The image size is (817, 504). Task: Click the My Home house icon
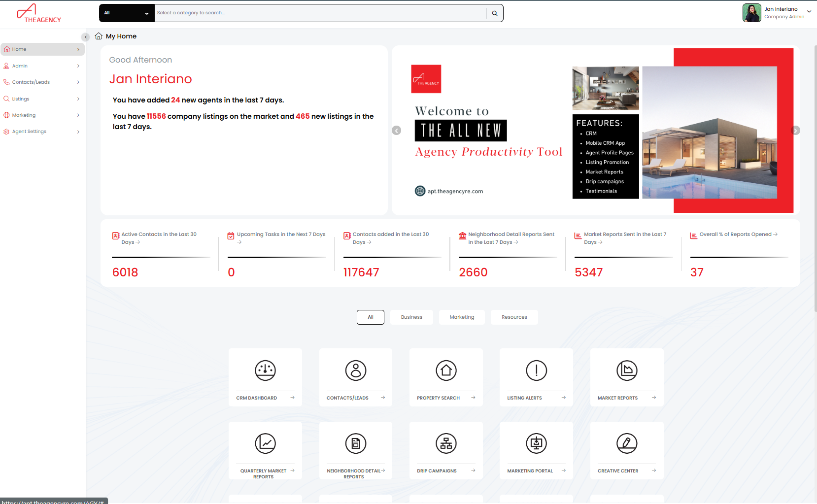99,36
